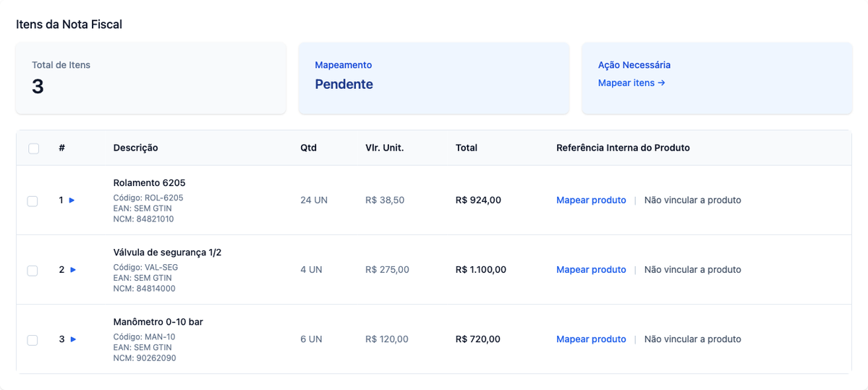868x390 pixels.
Task: Toggle the select-all checkbox in table header
Action: coord(33,148)
